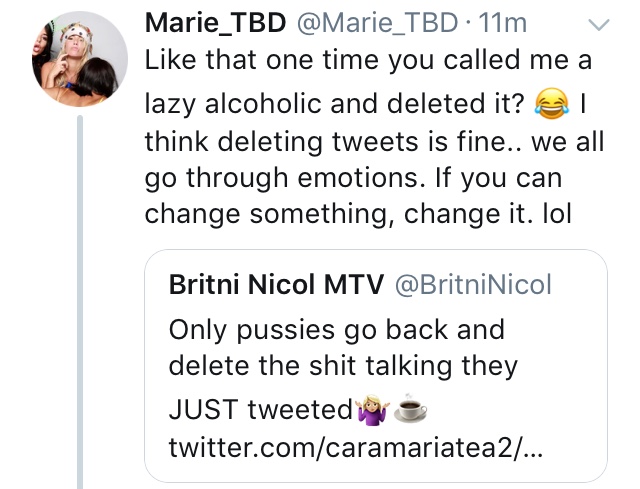Visit the @Marie_TBD handle
640x489 pixels.
click(x=377, y=23)
